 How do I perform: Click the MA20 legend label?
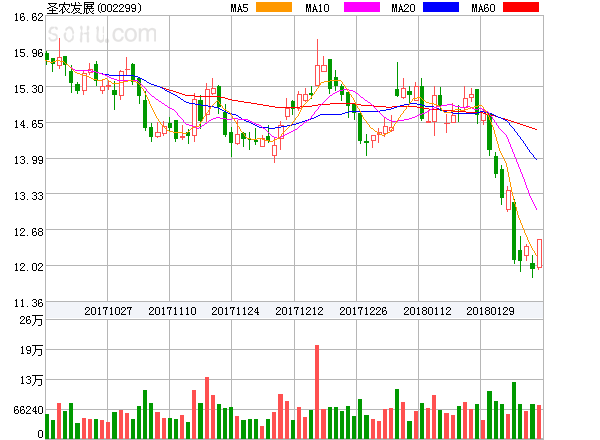tap(403, 8)
